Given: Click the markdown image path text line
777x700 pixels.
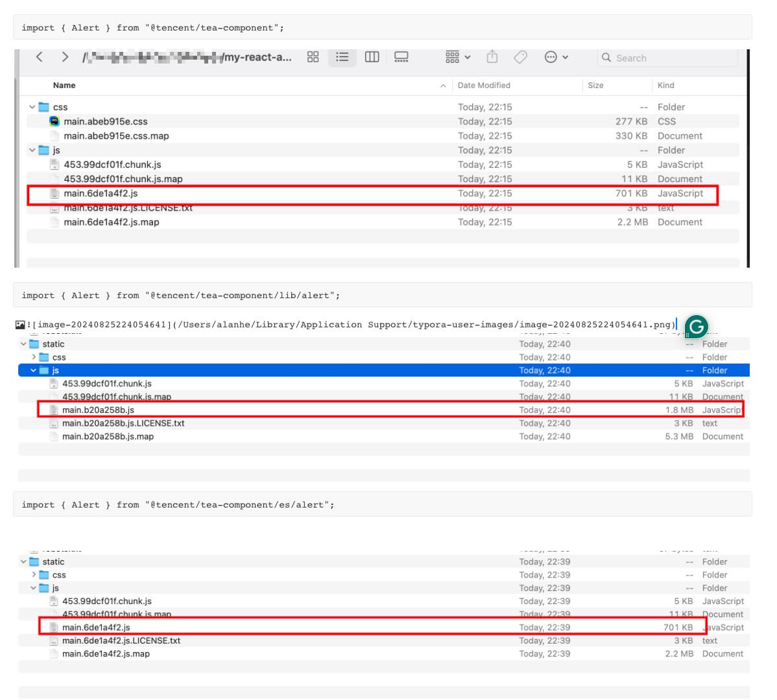Looking at the screenshot, I should pos(352,325).
